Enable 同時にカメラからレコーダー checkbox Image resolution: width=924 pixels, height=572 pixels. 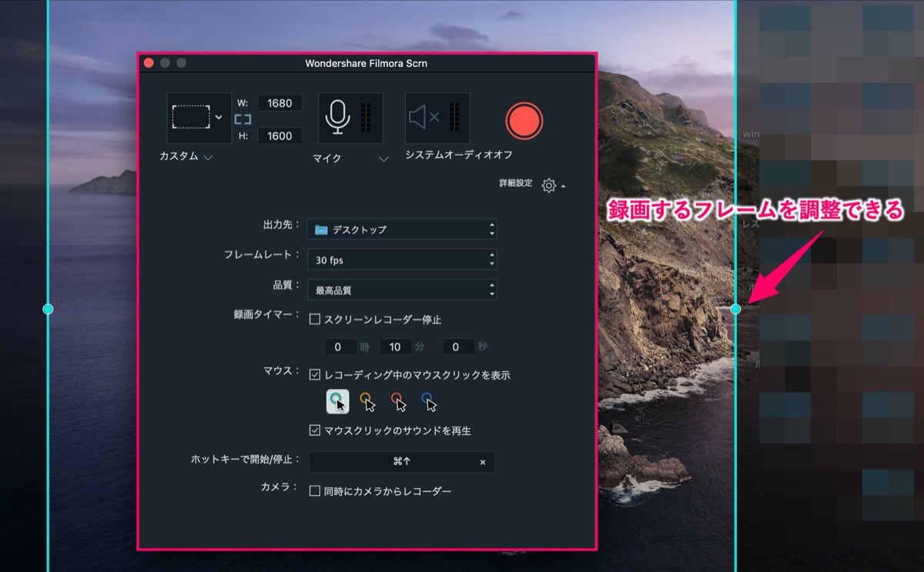coord(314,490)
